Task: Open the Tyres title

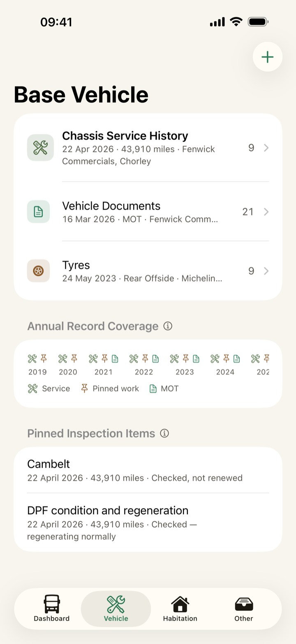Action: [76, 265]
